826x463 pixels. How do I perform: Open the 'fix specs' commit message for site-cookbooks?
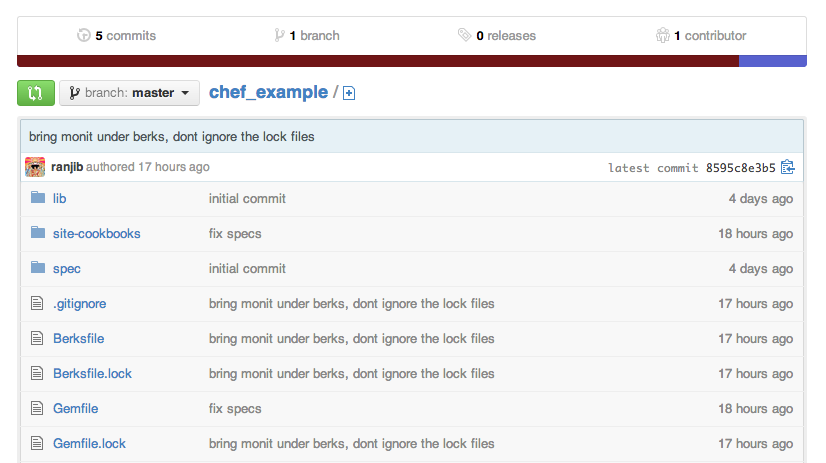235,233
